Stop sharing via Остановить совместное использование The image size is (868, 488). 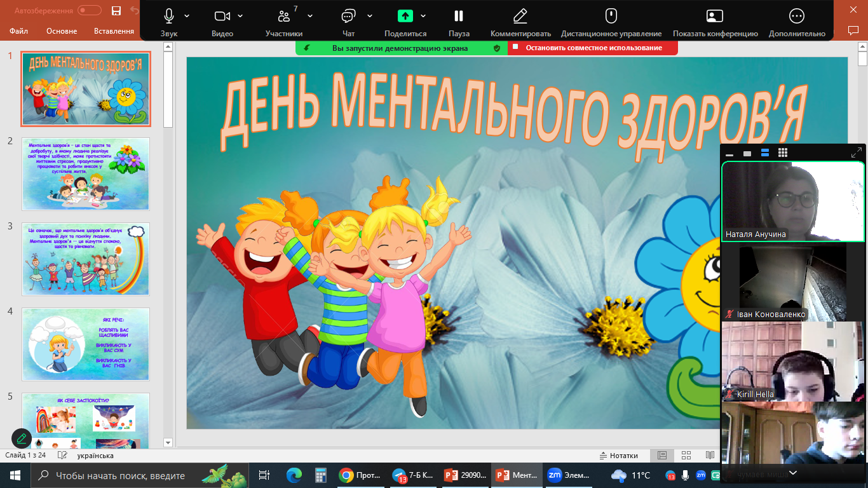click(593, 48)
